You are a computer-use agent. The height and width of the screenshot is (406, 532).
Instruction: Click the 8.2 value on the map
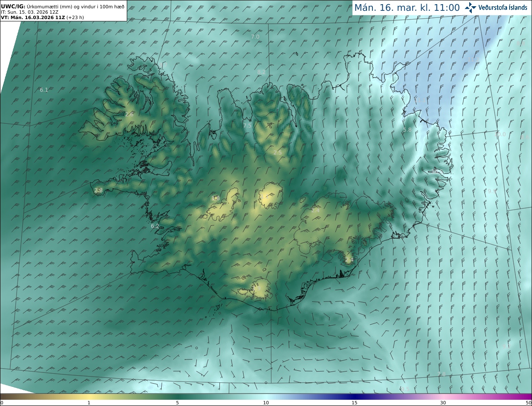click(x=261, y=72)
